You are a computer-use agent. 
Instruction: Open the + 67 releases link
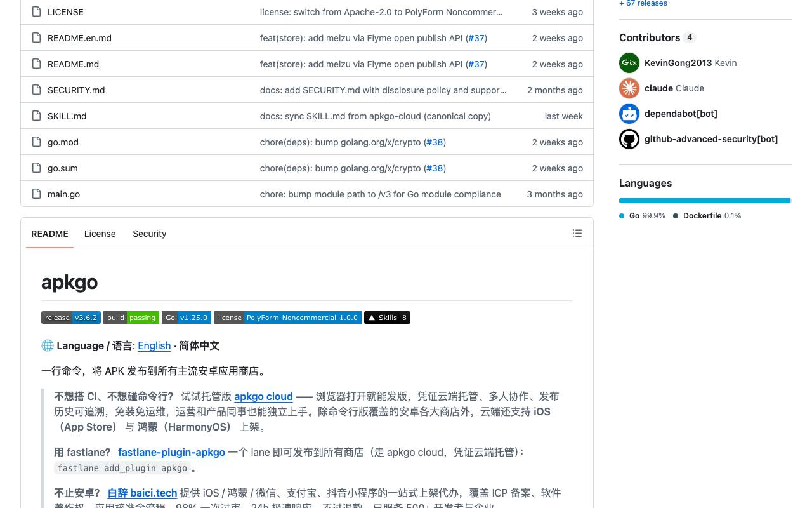pos(643,3)
